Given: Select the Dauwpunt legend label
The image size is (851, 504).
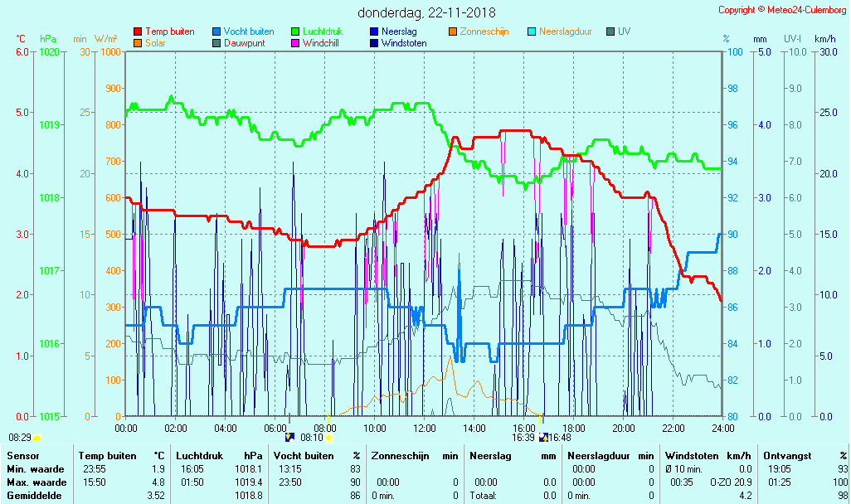Looking at the screenshot, I should (244, 43).
